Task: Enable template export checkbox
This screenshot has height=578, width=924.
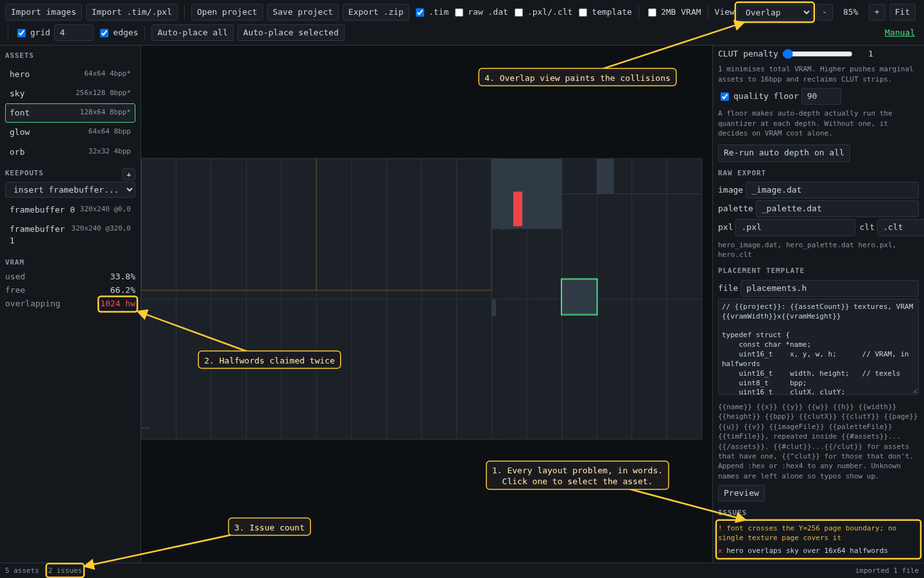Action: (x=583, y=12)
